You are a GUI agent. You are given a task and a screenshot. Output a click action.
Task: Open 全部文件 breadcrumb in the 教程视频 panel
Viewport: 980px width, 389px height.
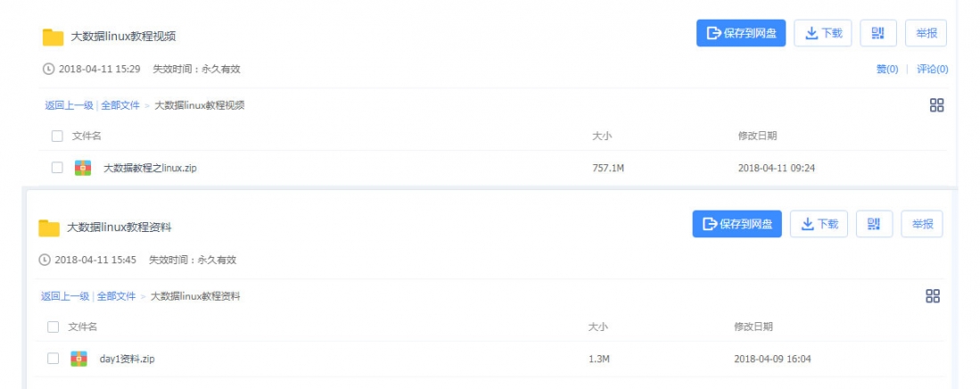[x=120, y=105]
